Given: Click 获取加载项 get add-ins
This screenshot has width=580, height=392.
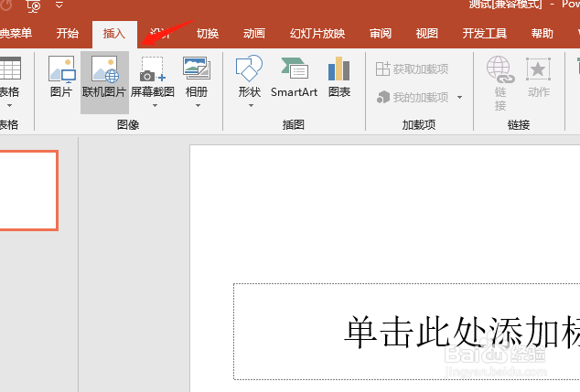Looking at the screenshot, I should pos(412,69).
